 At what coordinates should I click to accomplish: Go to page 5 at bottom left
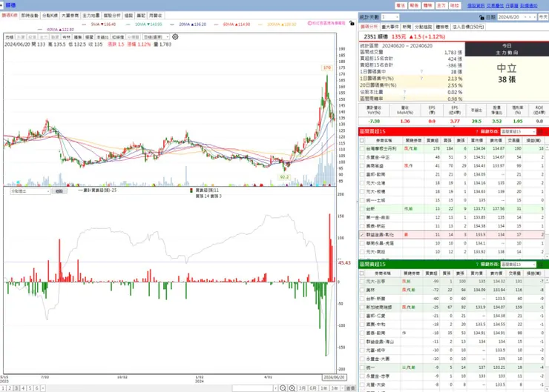tap(30, 388)
